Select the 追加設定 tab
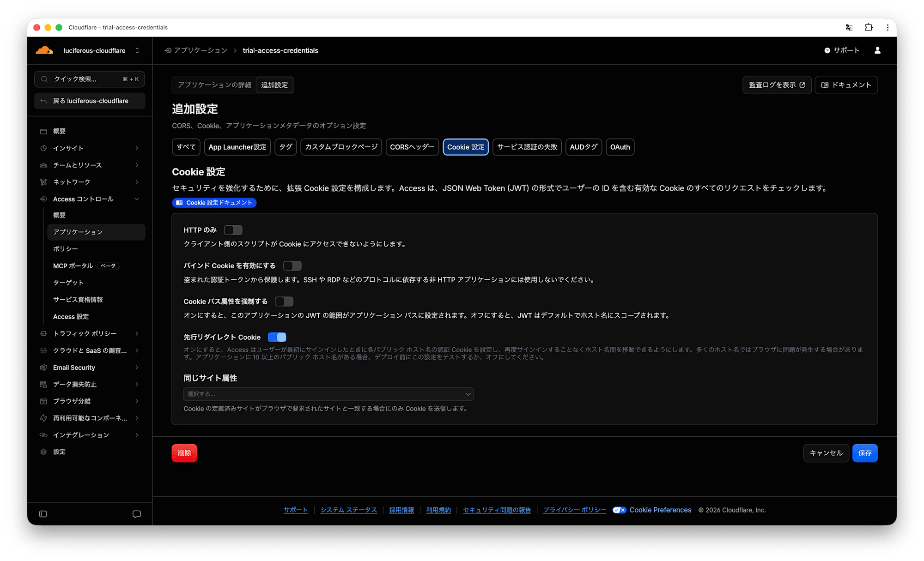924x561 pixels. pyautogui.click(x=274, y=85)
